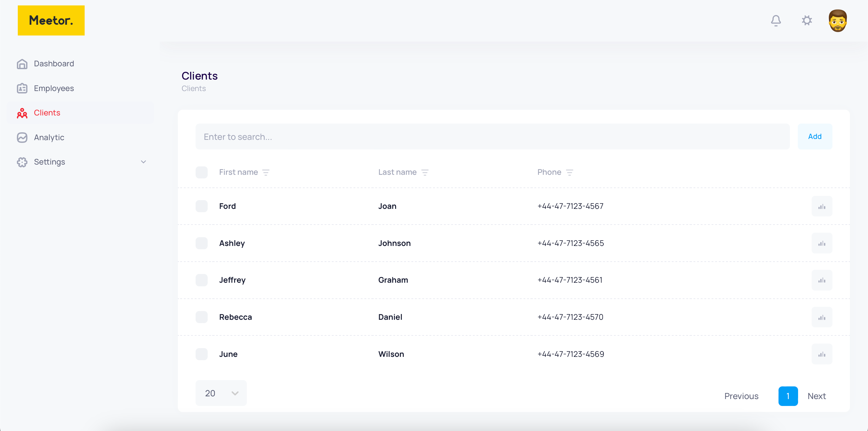868x431 pixels.
Task: Go to the Dashboard sidebar item
Action: click(x=54, y=64)
